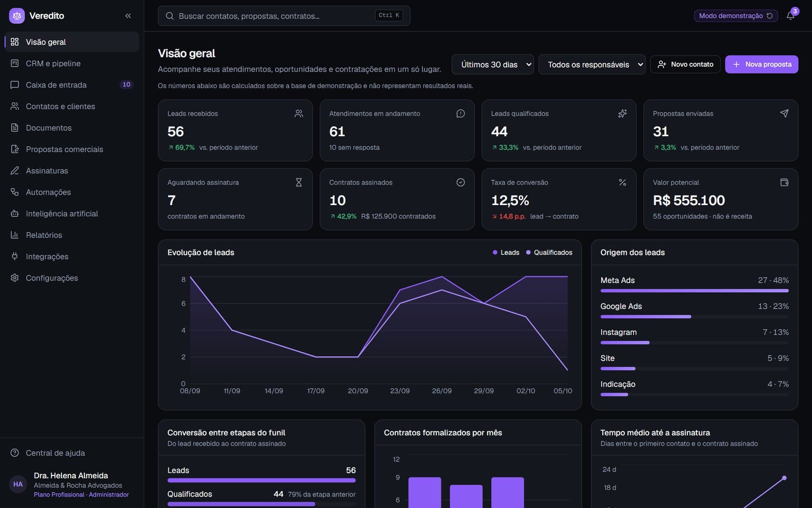
Task: Click the Google Ads progress bar
Action: [694, 317]
